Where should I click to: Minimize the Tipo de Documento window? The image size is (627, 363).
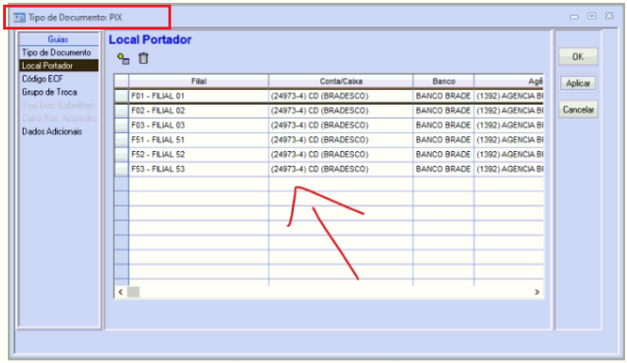pos(574,17)
